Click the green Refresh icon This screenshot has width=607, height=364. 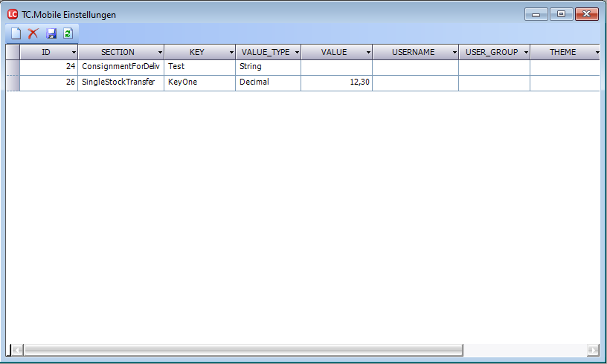pyautogui.click(x=68, y=33)
